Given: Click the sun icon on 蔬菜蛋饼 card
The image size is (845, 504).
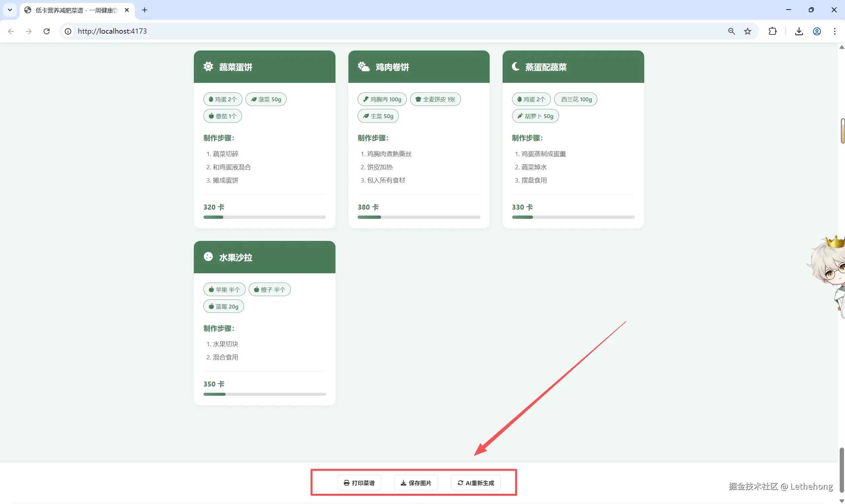Looking at the screenshot, I should tap(208, 67).
